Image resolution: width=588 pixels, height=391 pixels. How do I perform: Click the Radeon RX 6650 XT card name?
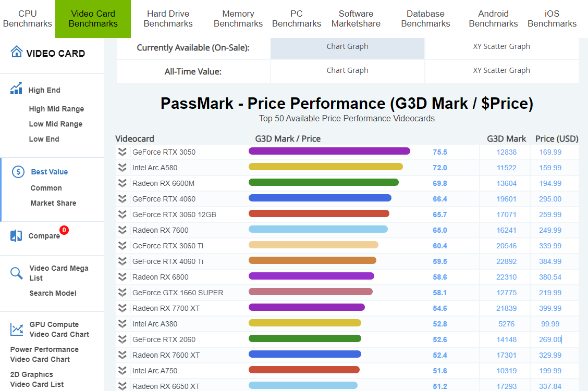166,386
